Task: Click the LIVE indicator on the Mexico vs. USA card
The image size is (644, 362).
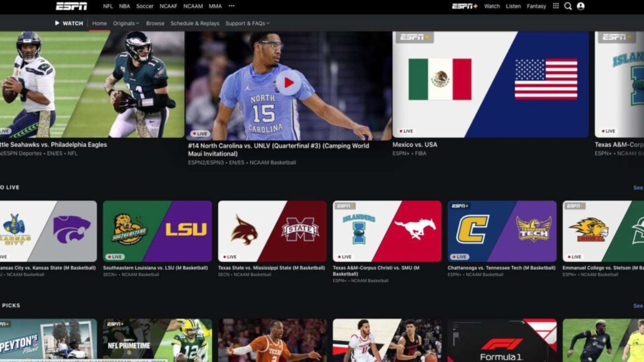Action: point(406,131)
